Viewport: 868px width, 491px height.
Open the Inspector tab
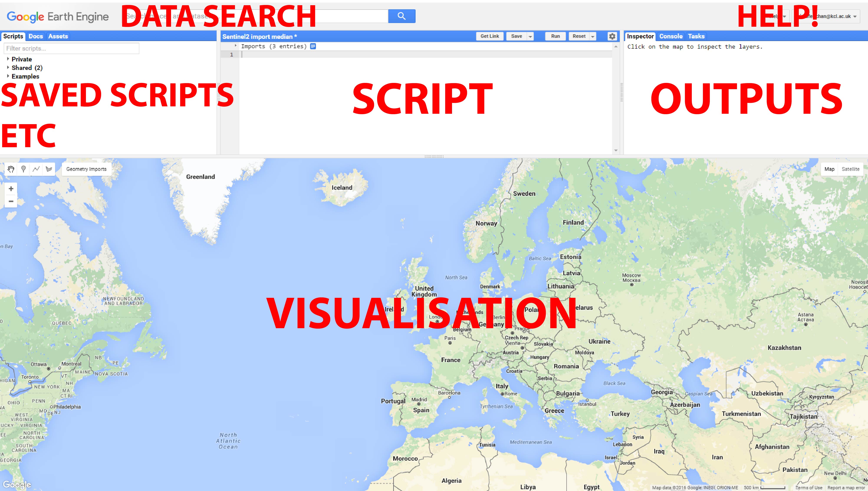click(x=640, y=36)
